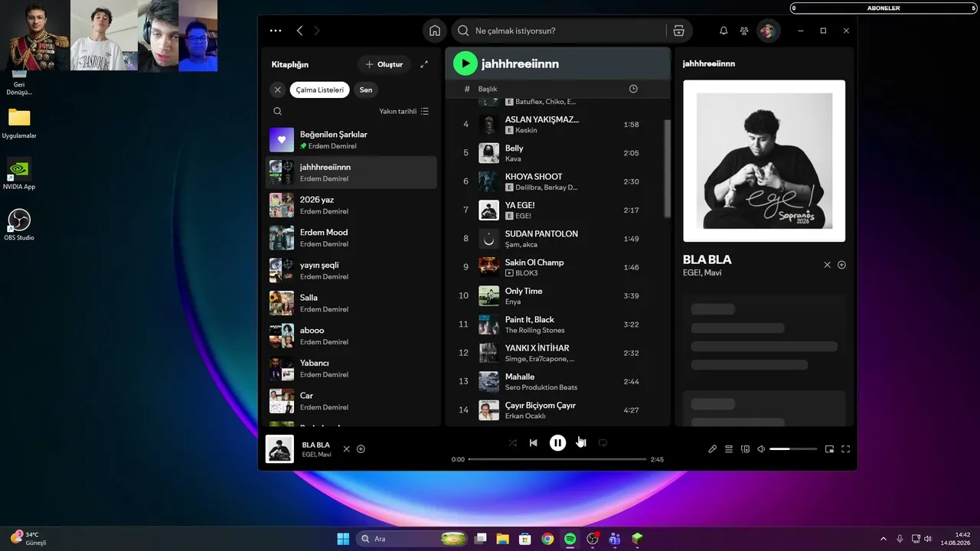Open the Erdem Mood playlist
The height and width of the screenshot is (551, 980).
(351, 238)
